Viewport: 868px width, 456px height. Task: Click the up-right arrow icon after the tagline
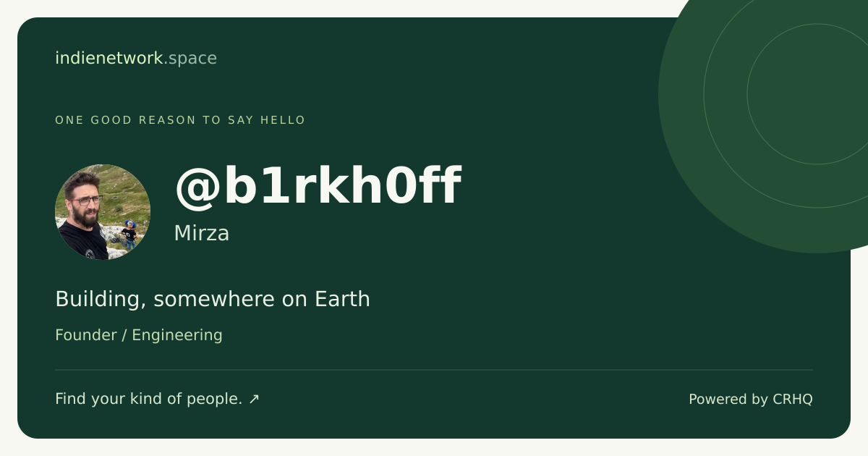click(x=254, y=399)
